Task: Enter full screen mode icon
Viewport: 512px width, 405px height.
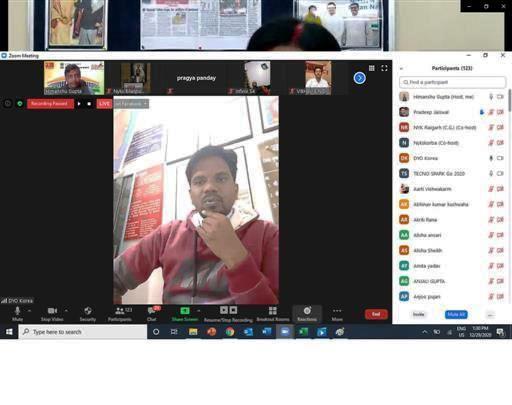Action: point(384,68)
